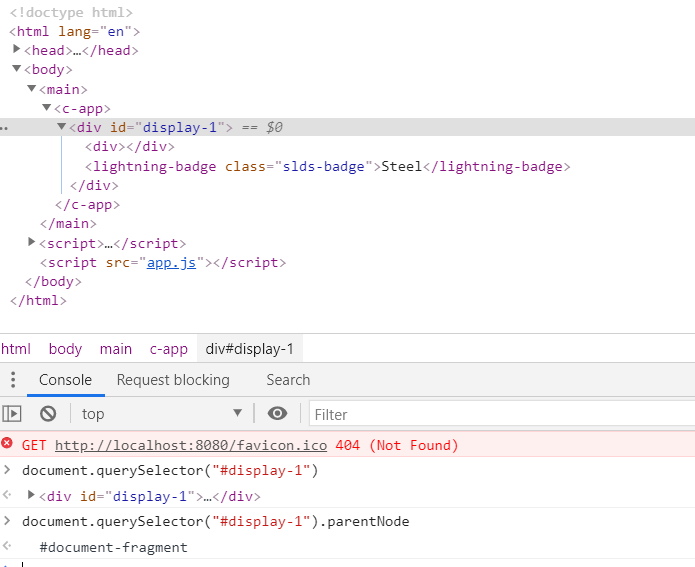Clear the console with the ban icon

point(48,414)
